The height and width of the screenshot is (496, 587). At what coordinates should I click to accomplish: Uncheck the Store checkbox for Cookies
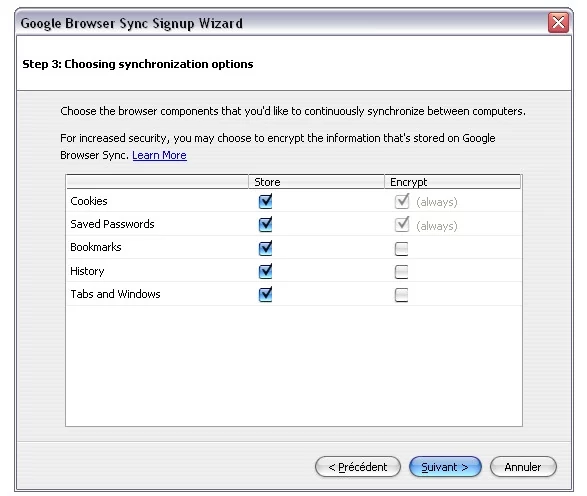[x=265, y=201]
